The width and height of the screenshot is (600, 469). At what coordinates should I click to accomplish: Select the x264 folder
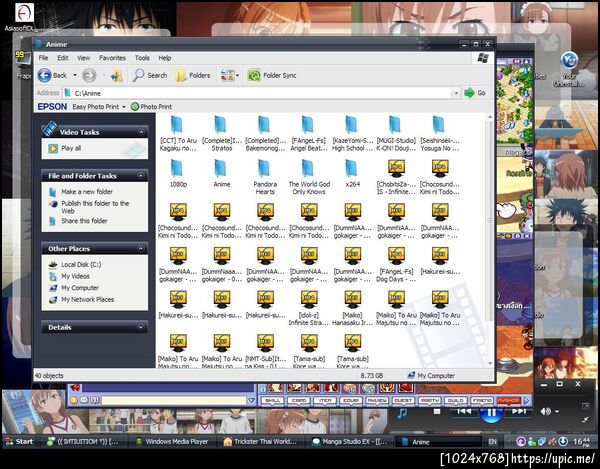pos(352,174)
